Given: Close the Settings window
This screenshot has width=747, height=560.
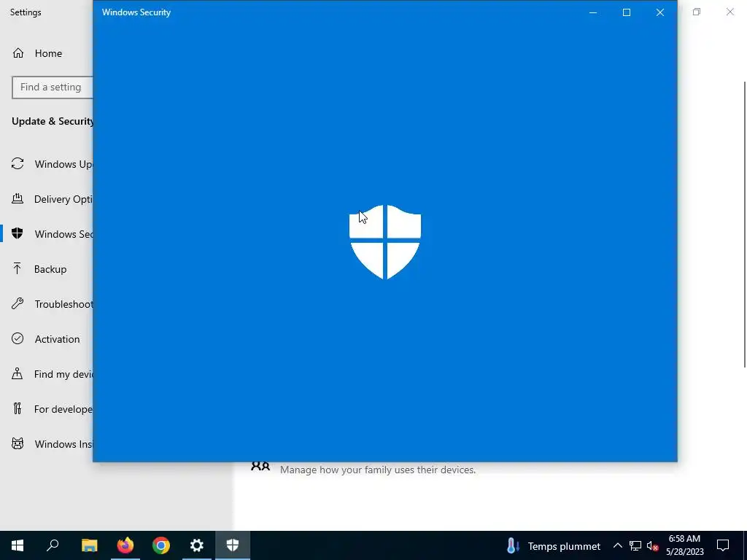Looking at the screenshot, I should (x=729, y=12).
